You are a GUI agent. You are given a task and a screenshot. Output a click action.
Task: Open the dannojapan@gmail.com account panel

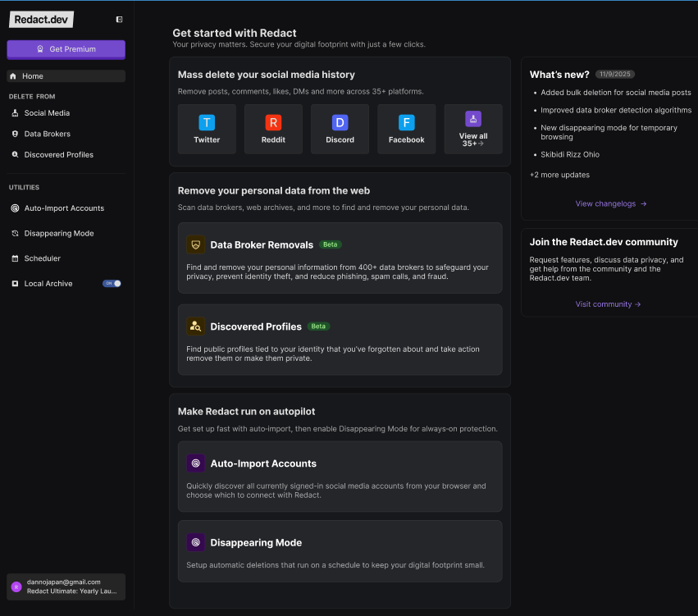tap(66, 586)
